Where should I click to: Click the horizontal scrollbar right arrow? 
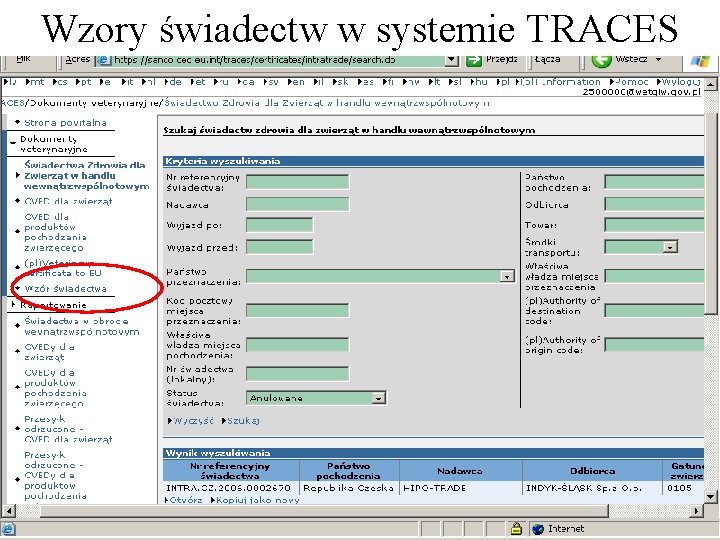pyautogui.click(x=697, y=511)
